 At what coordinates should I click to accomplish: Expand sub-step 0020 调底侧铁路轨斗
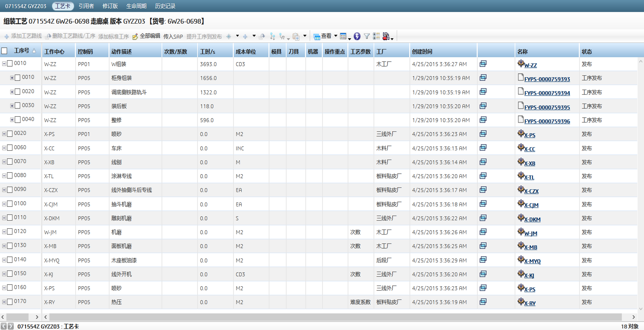(x=12, y=92)
